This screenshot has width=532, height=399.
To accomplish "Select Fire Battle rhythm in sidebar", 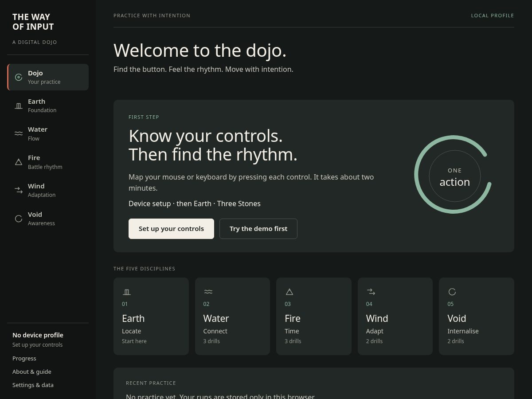I will click(x=48, y=162).
